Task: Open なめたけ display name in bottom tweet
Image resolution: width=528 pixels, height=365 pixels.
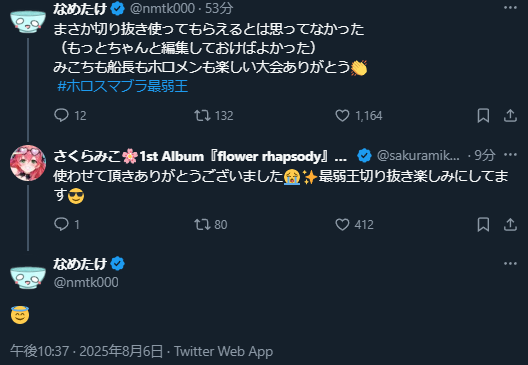Action: point(80,264)
